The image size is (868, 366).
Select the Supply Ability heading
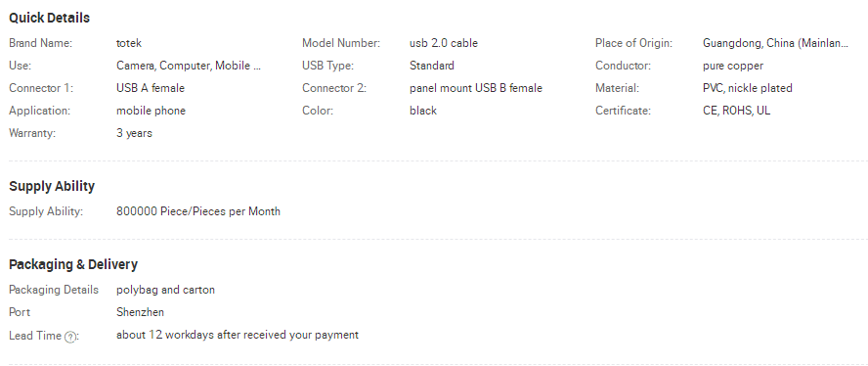pyautogui.click(x=52, y=186)
